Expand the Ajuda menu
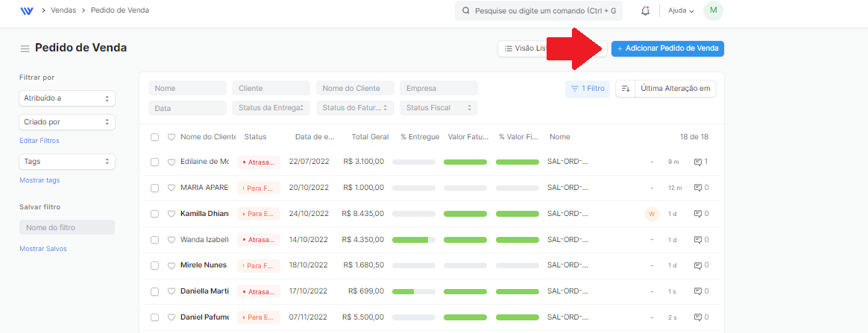Viewport: 868px width, 333px height. [x=681, y=10]
